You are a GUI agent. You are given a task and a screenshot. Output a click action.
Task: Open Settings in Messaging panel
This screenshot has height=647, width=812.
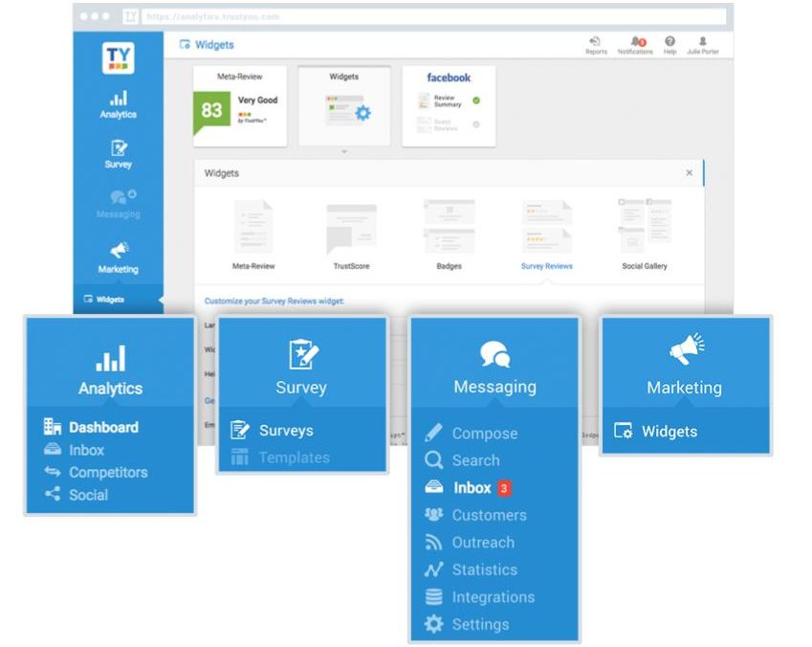coord(466,624)
